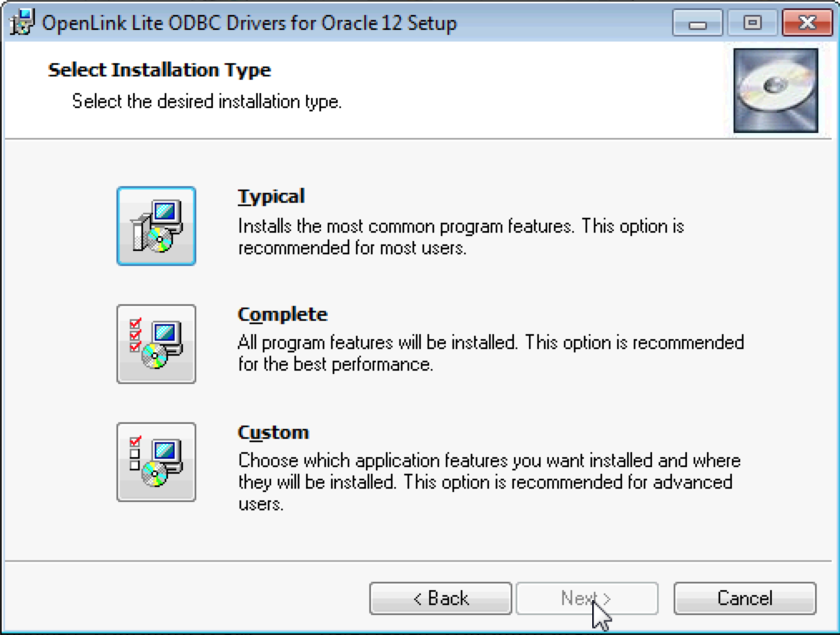Click the CD disc graphic in header
Image resolution: width=840 pixels, height=635 pixels.
tap(775, 91)
